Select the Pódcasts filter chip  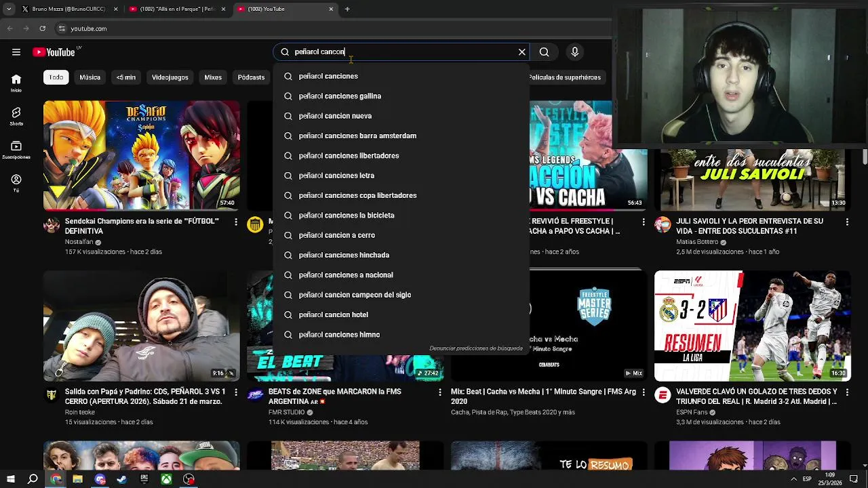point(251,77)
